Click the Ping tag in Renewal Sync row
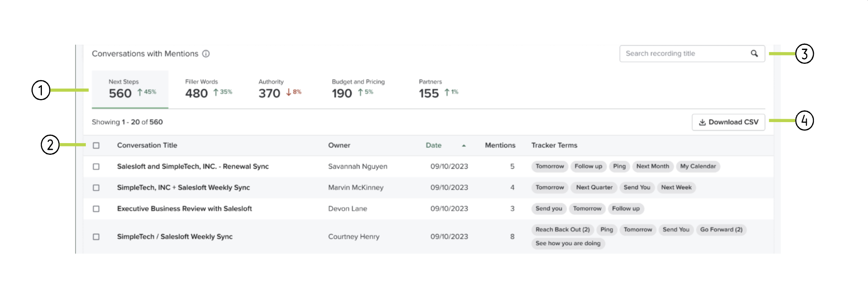Viewport: 868px width, 282px height. (x=619, y=167)
